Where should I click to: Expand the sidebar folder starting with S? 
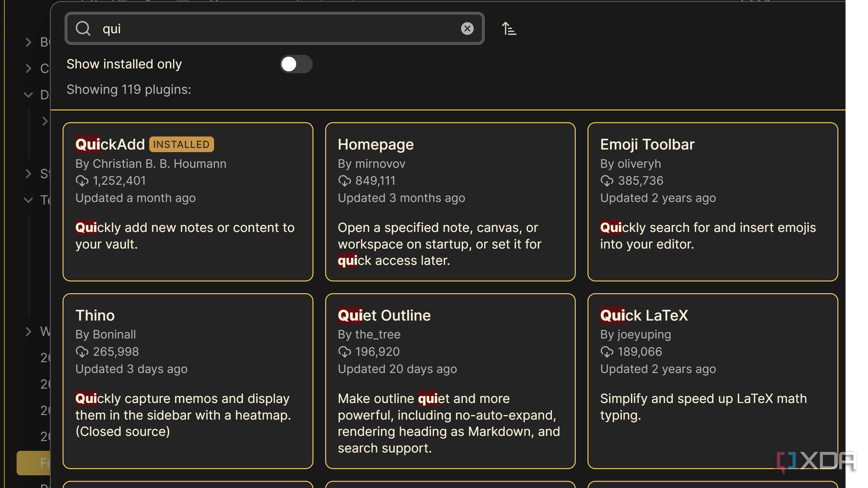28,174
